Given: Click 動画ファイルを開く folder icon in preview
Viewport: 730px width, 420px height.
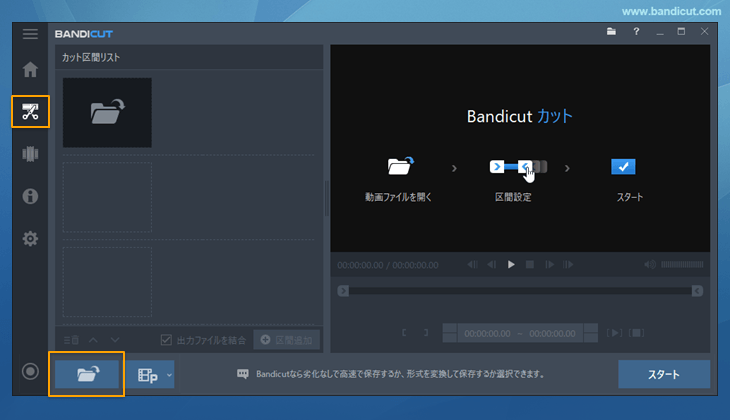Looking at the screenshot, I should coord(400,166).
